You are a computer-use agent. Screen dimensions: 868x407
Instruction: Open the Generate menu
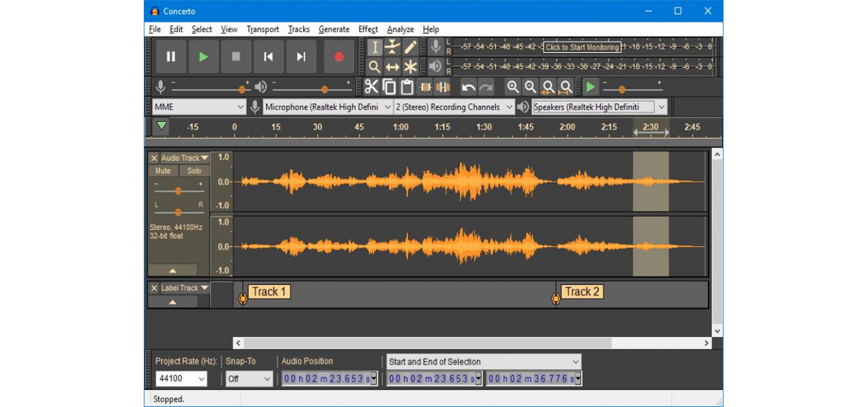[334, 29]
